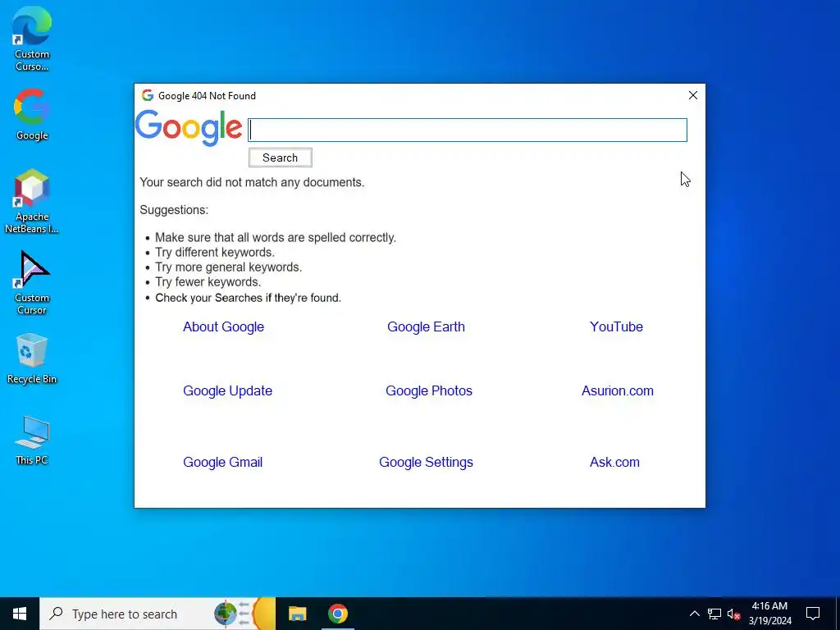Image resolution: width=840 pixels, height=630 pixels.
Task: Launch Apache NetBeans IDE from desktop
Action: pos(32,201)
